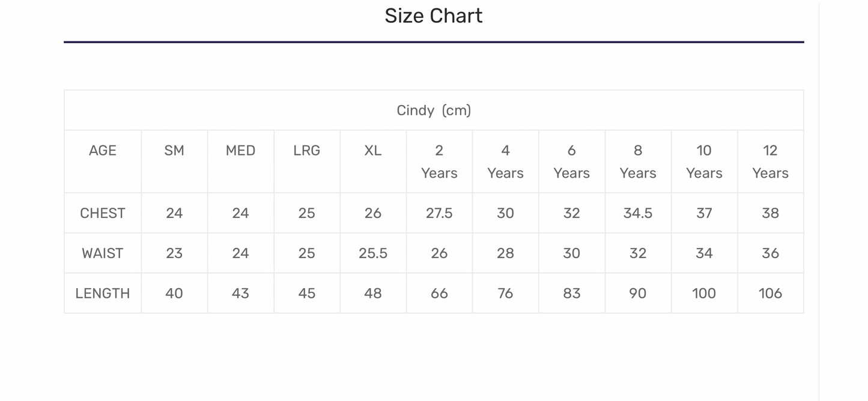Click the Cindy (cm) table title

click(433, 110)
